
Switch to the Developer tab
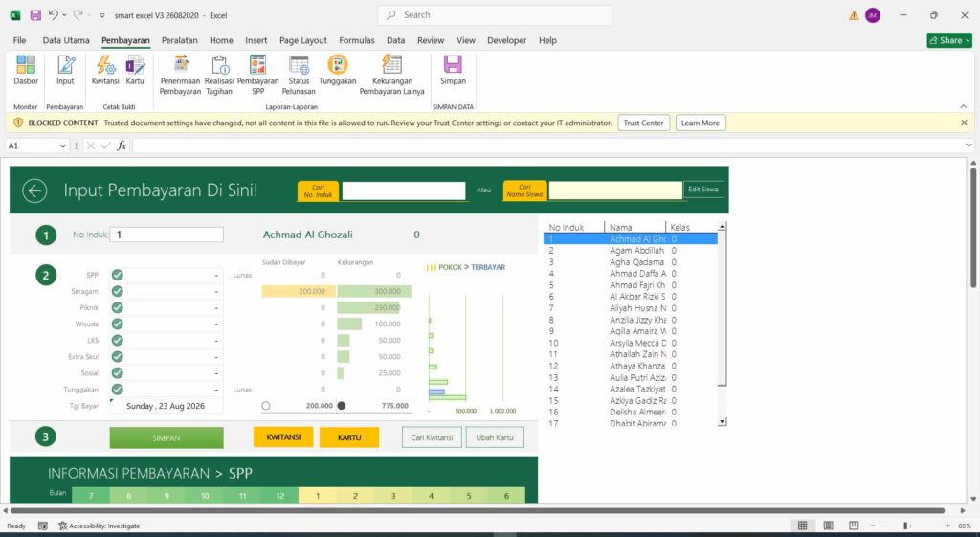[507, 40]
